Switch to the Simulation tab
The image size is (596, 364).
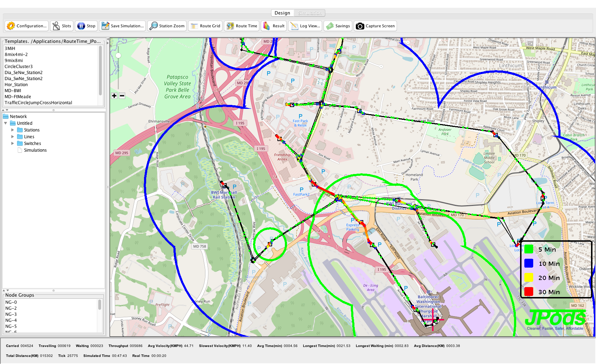point(310,13)
